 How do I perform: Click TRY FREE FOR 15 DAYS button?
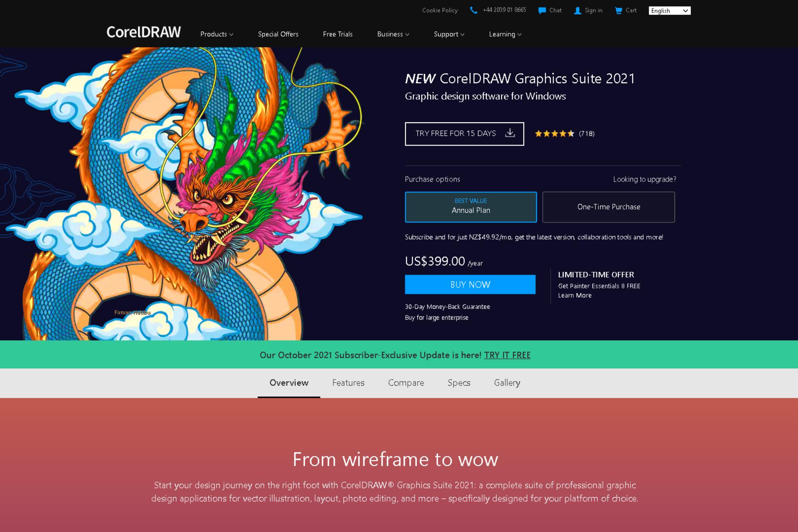click(x=464, y=133)
